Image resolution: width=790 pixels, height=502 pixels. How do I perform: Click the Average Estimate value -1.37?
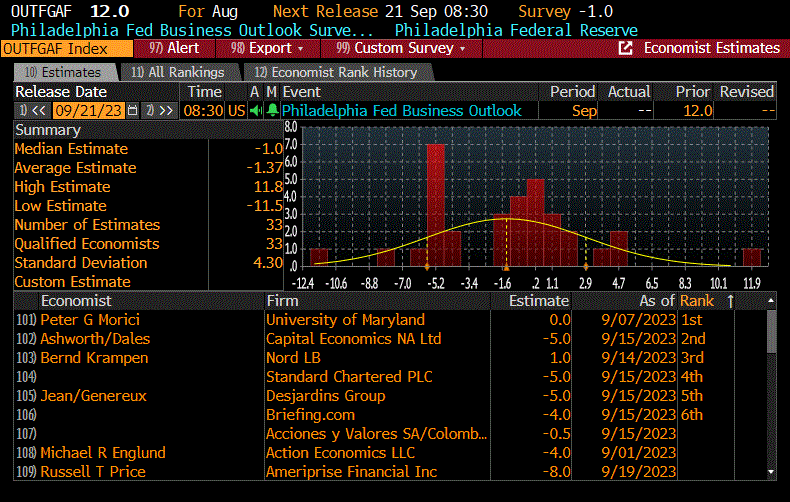265,168
